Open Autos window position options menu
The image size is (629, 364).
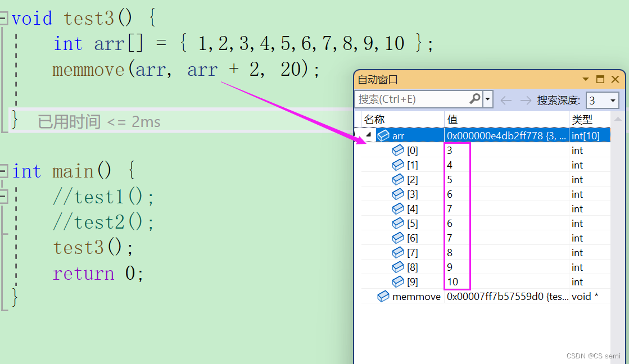(x=586, y=79)
